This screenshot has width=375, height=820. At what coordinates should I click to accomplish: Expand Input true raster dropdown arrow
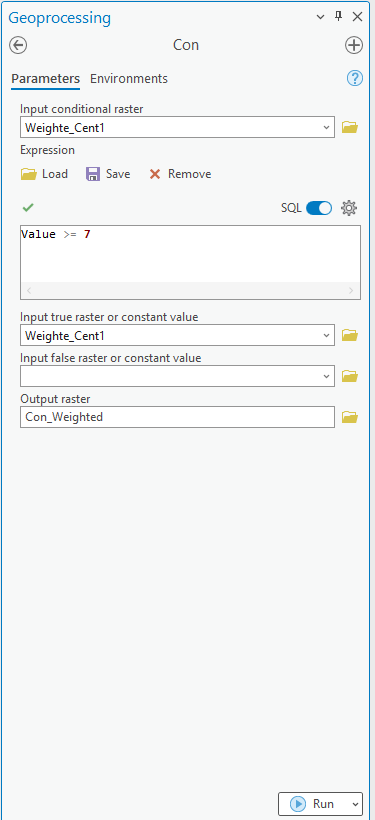326,335
